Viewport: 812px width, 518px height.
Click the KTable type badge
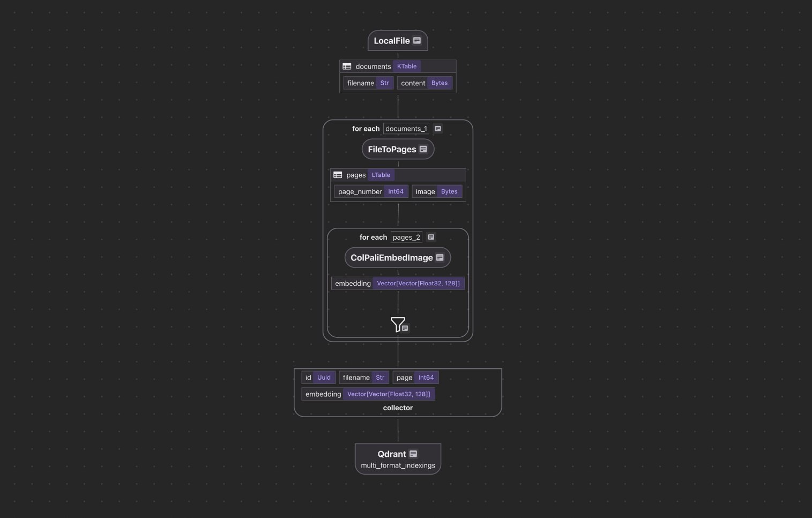pos(407,66)
